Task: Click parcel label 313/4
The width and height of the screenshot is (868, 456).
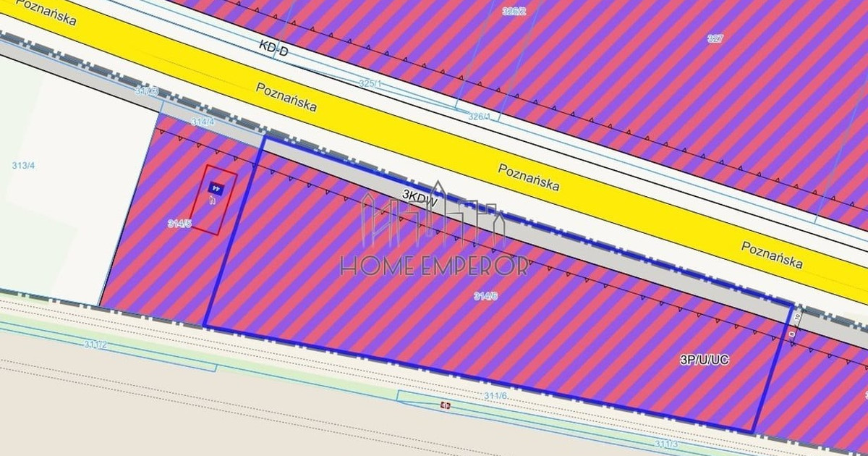Action: 23,165
